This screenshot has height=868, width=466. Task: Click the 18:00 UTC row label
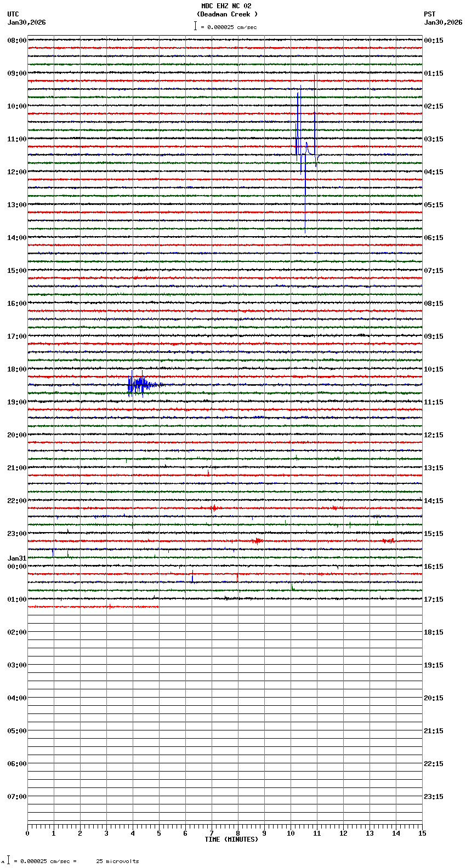pos(17,369)
